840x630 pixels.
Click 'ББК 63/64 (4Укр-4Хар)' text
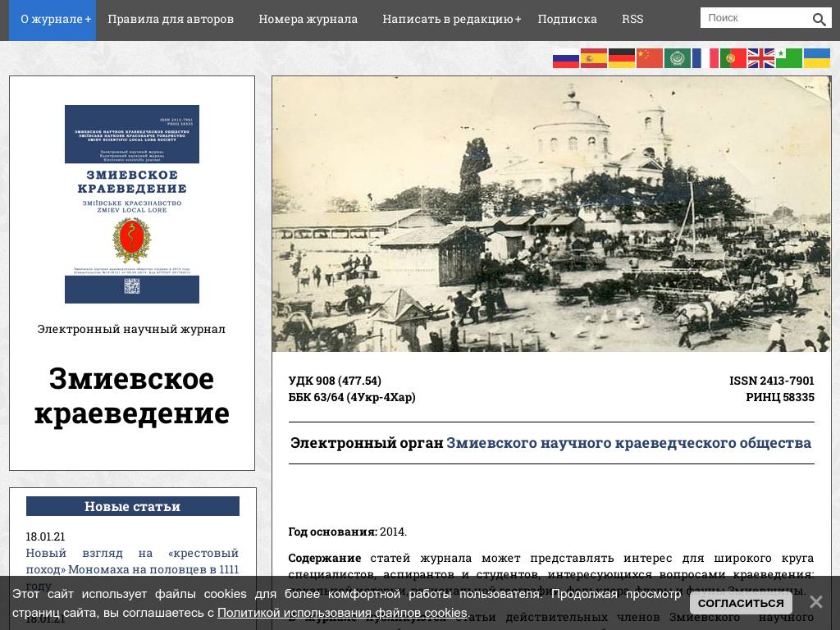point(352,397)
